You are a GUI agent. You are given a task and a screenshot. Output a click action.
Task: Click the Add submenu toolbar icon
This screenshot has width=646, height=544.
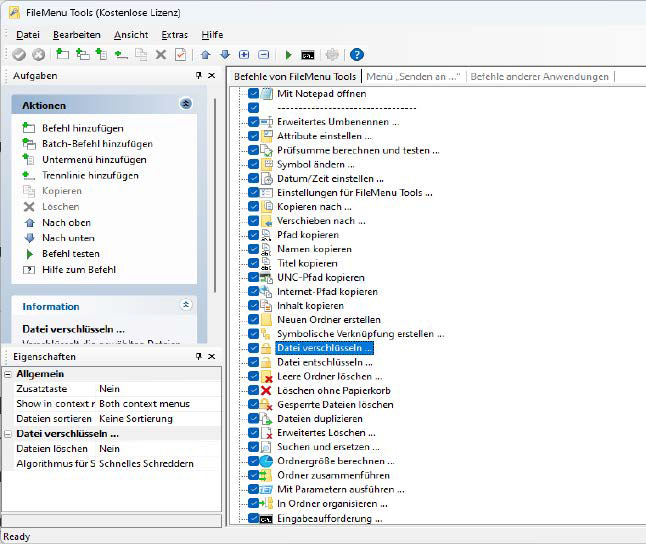pos(101,54)
